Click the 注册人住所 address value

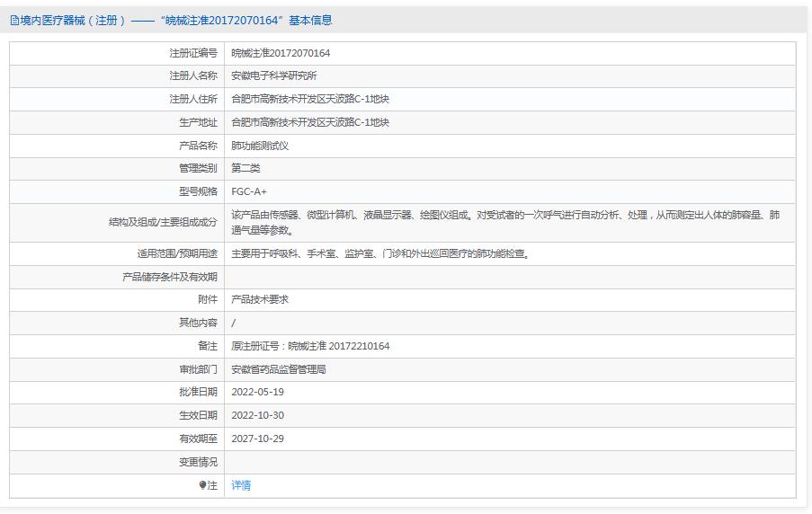tap(309, 99)
